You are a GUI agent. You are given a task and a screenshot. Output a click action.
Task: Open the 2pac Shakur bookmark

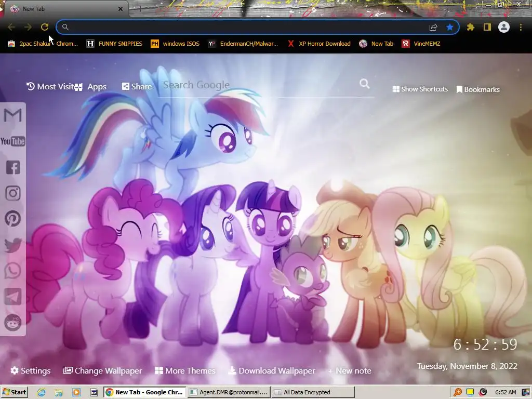pos(43,44)
